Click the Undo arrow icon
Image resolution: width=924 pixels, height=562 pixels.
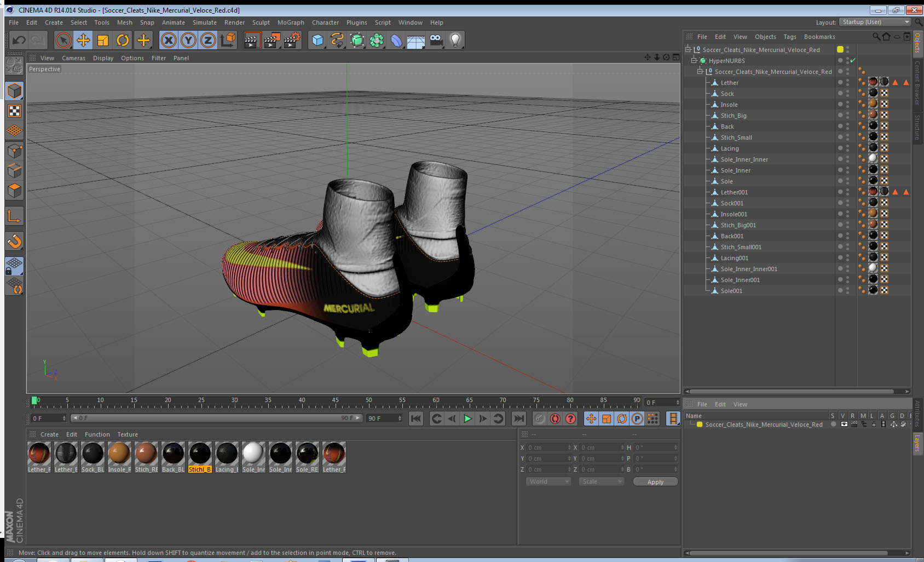[x=19, y=40]
